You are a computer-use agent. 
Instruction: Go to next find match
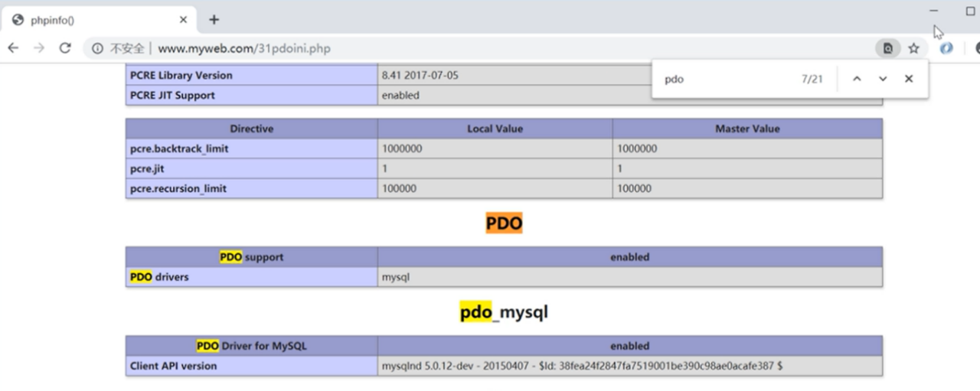pyautogui.click(x=883, y=79)
